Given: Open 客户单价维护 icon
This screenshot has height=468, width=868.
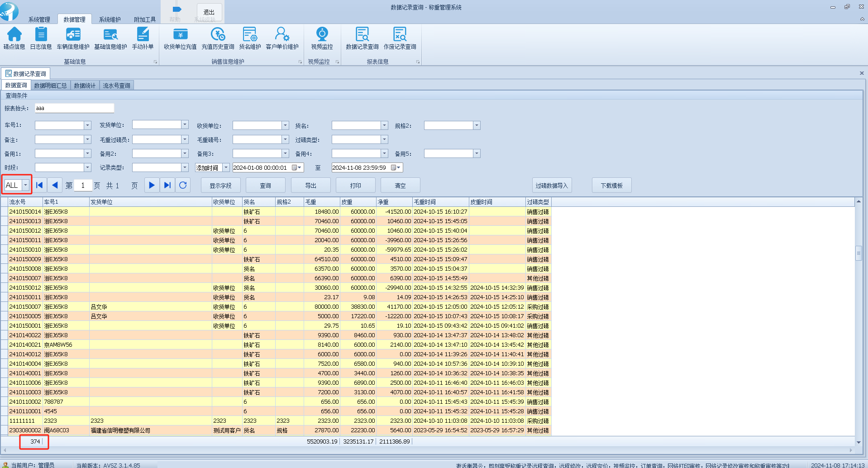Looking at the screenshot, I should pos(282,38).
